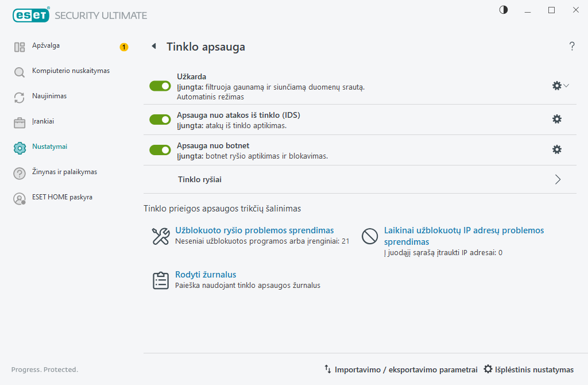The width and height of the screenshot is (588, 385).
Task: Click the back arrow beside Tinklo apsauga
Action: pyautogui.click(x=154, y=46)
